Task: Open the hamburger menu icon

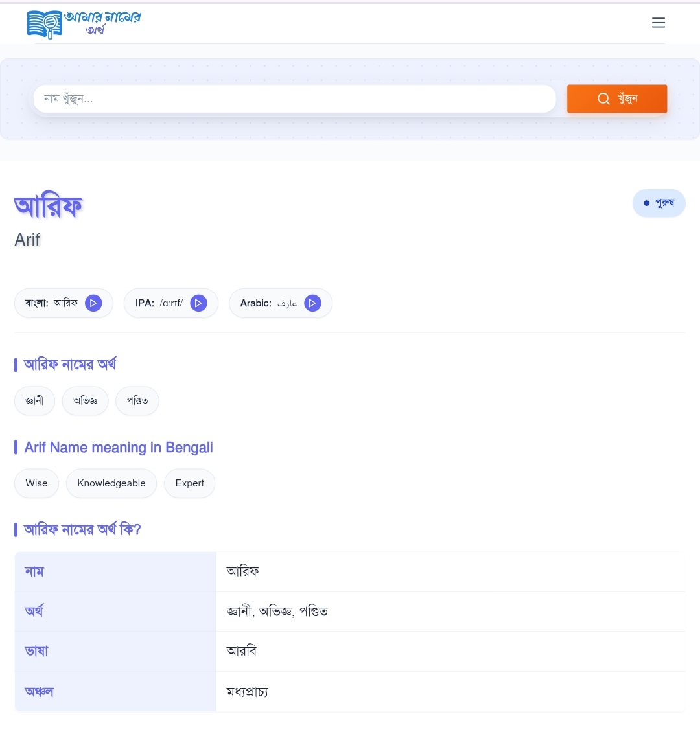Action: [658, 23]
